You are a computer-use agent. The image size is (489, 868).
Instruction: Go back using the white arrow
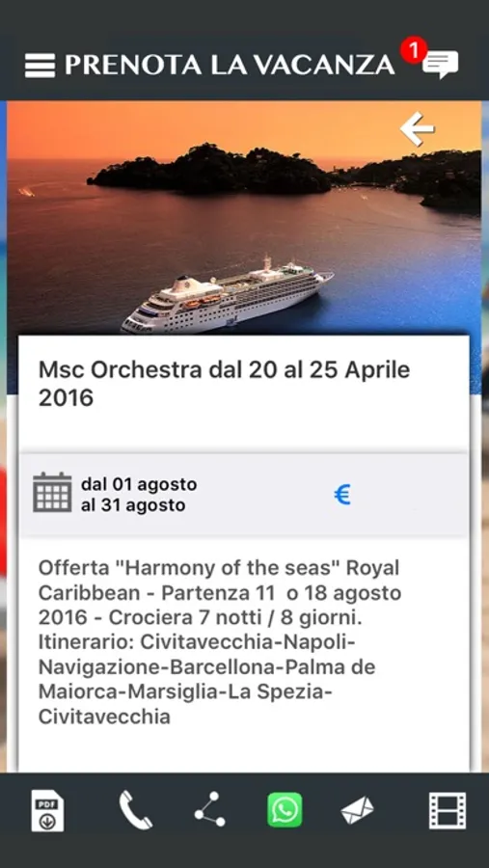[417, 129]
